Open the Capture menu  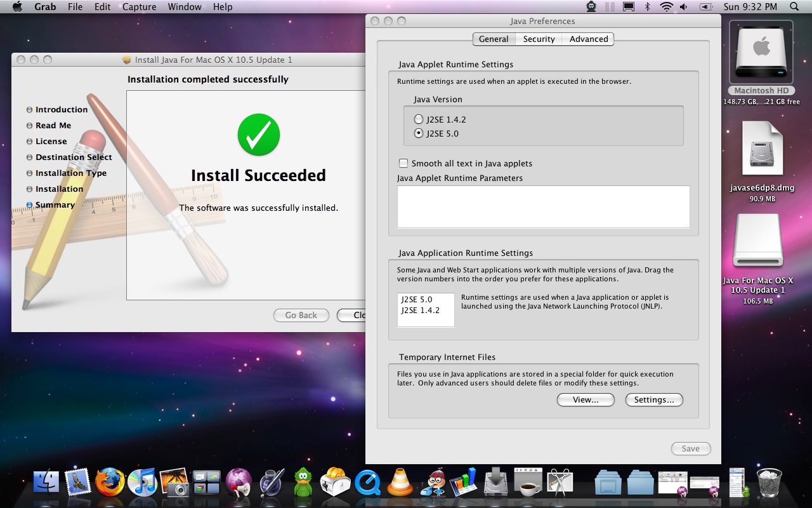139,7
